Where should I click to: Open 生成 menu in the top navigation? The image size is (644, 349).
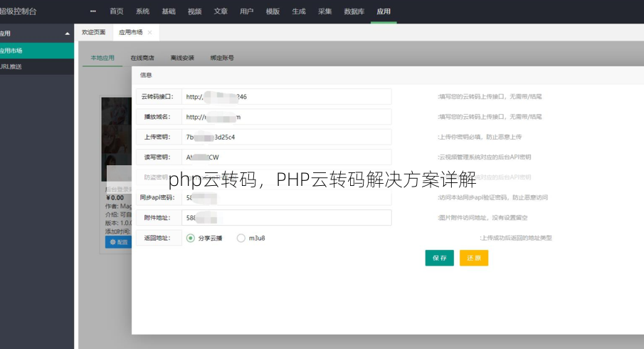tap(299, 11)
